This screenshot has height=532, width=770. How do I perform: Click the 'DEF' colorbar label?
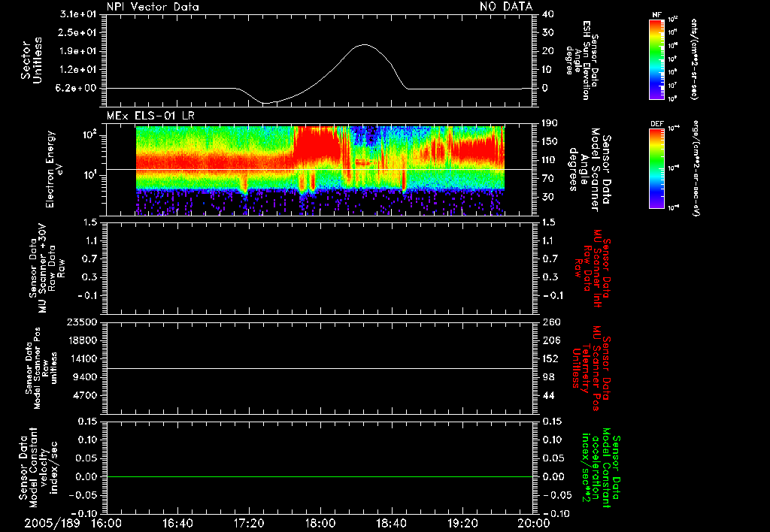coord(657,124)
